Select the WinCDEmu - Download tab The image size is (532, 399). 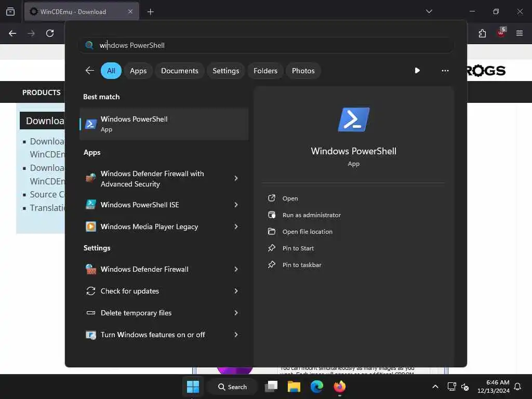click(x=82, y=11)
